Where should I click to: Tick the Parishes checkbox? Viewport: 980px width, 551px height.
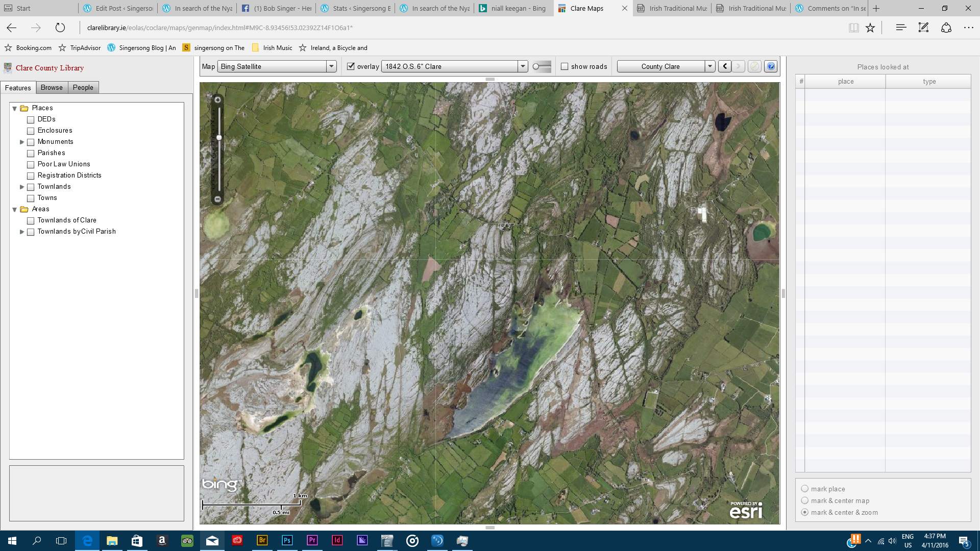31,153
